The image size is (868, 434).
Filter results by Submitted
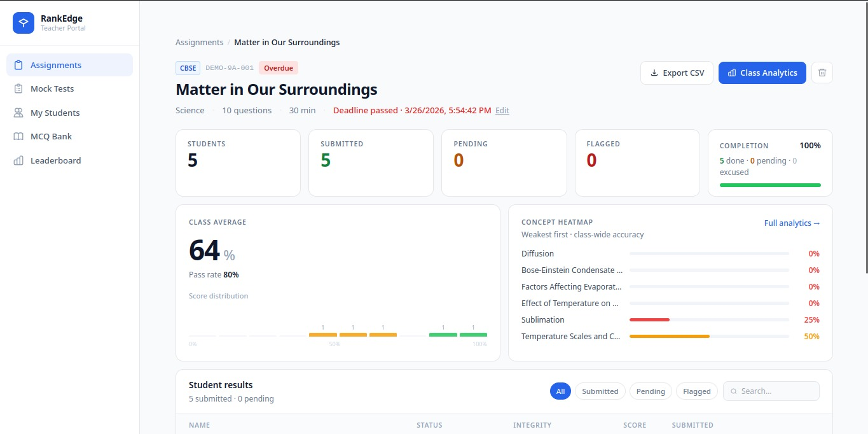[x=600, y=391]
